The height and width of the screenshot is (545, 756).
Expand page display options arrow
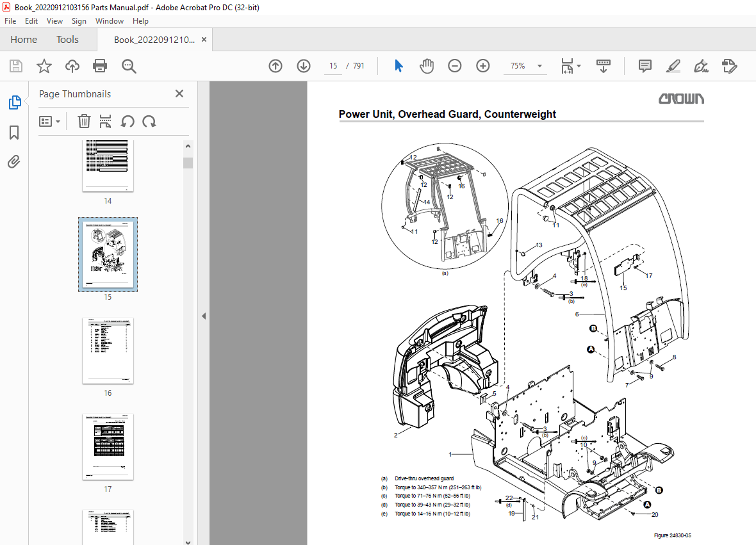pos(579,66)
